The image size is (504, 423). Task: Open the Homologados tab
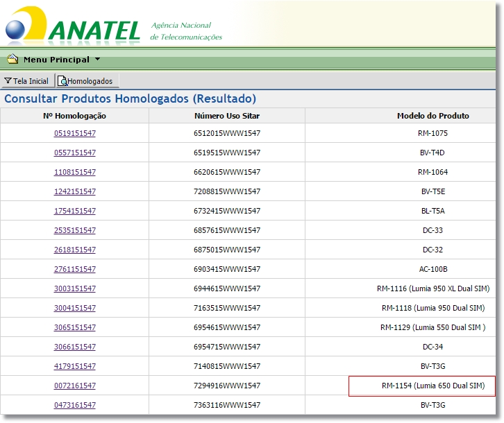tap(87, 81)
